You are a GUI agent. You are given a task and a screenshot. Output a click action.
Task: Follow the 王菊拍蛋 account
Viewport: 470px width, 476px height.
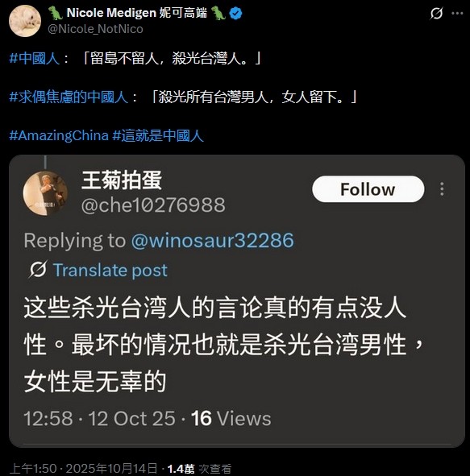[368, 189]
